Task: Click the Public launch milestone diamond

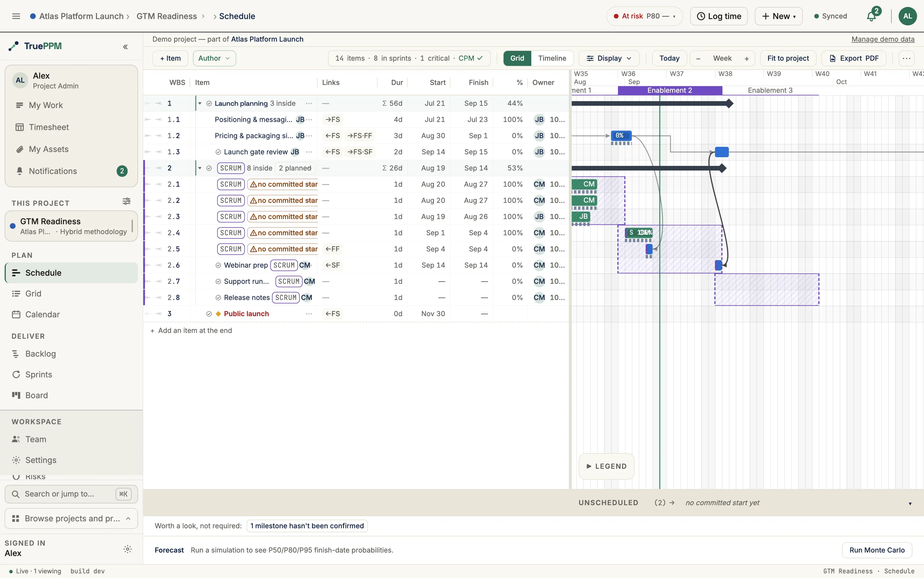Action: point(218,314)
